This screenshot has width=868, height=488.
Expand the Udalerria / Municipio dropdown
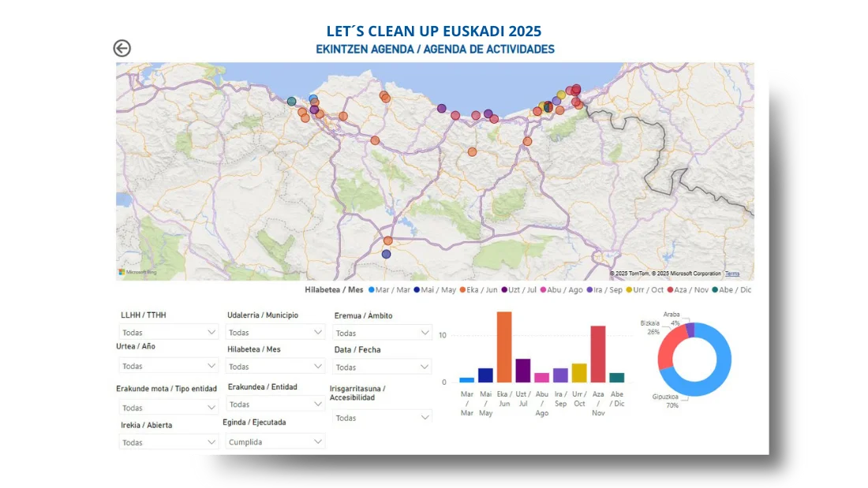[275, 333]
